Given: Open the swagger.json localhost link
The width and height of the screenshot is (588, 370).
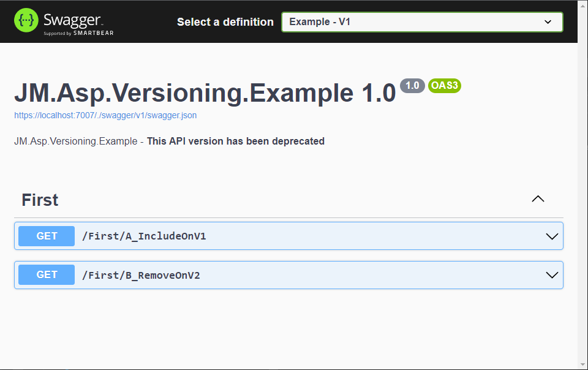Looking at the screenshot, I should tap(105, 115).
